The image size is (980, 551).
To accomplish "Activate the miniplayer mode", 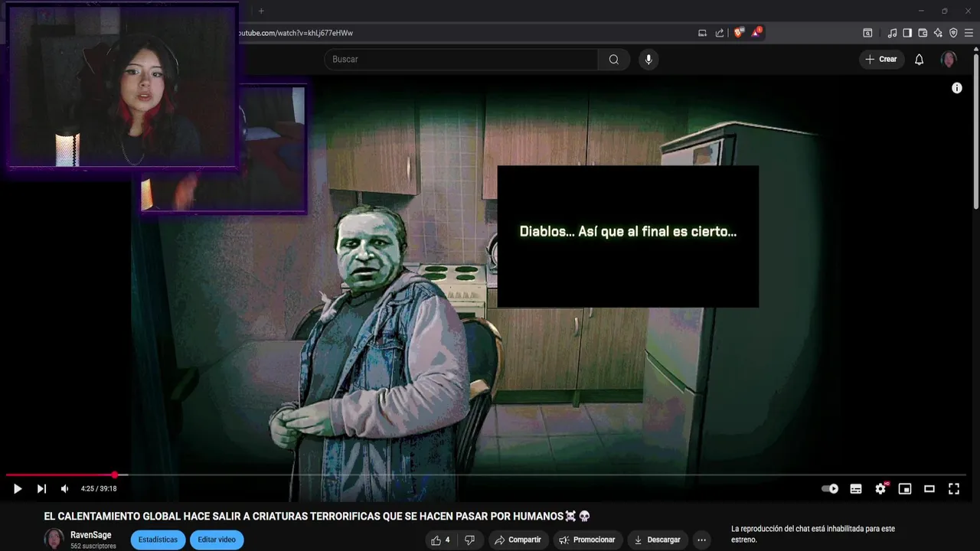I will [905, 489].
